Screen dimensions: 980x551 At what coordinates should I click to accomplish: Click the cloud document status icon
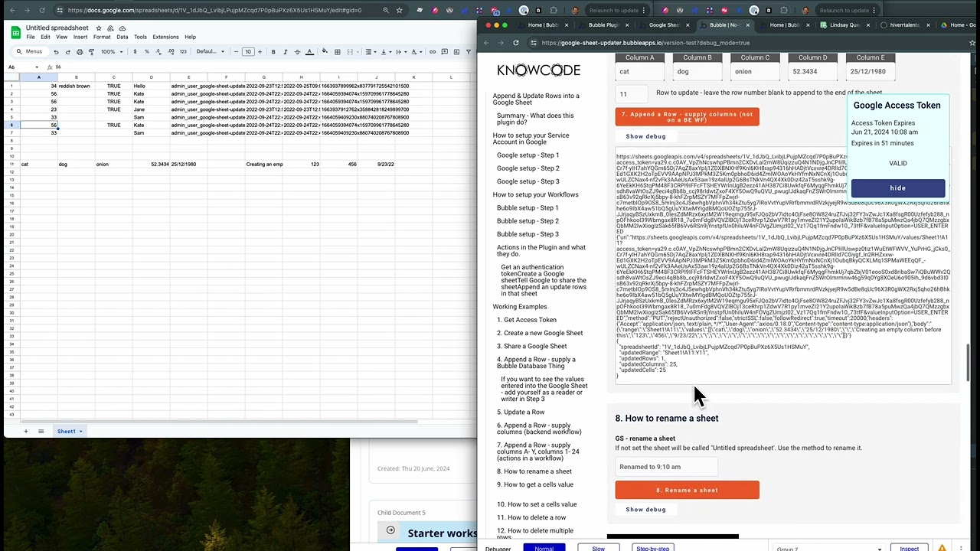click(x=122, y=28)
